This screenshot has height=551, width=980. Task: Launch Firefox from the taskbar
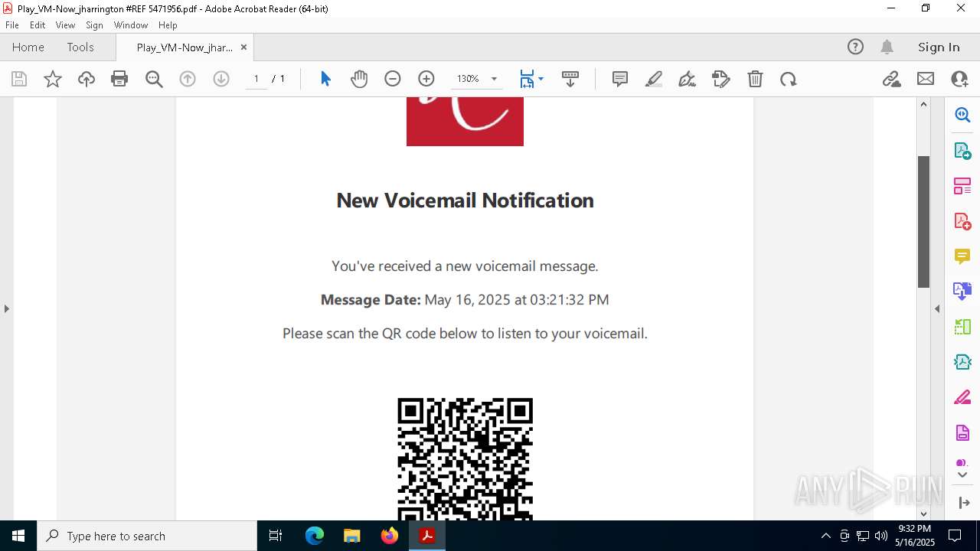390,536
